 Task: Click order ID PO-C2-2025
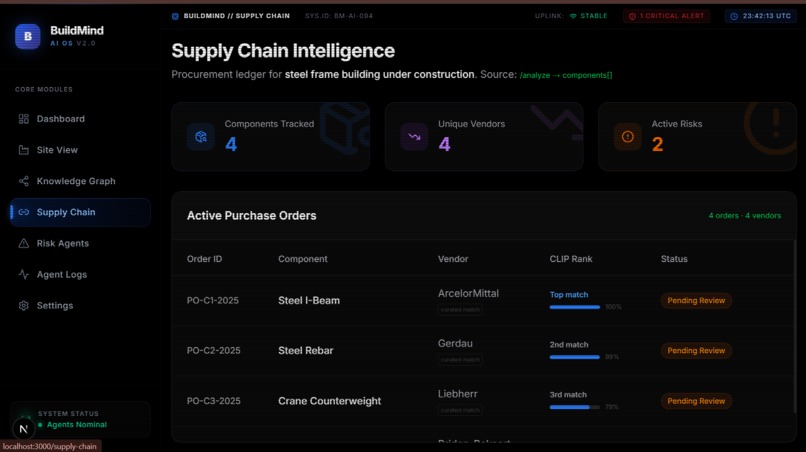tap(213, 351)
